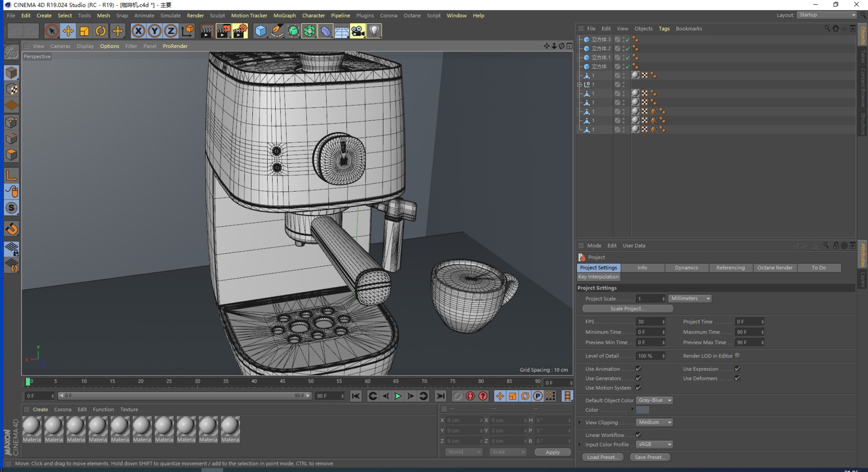
Task: Toggle the Use Animation checkbox
Action: [x=638, y=369]
